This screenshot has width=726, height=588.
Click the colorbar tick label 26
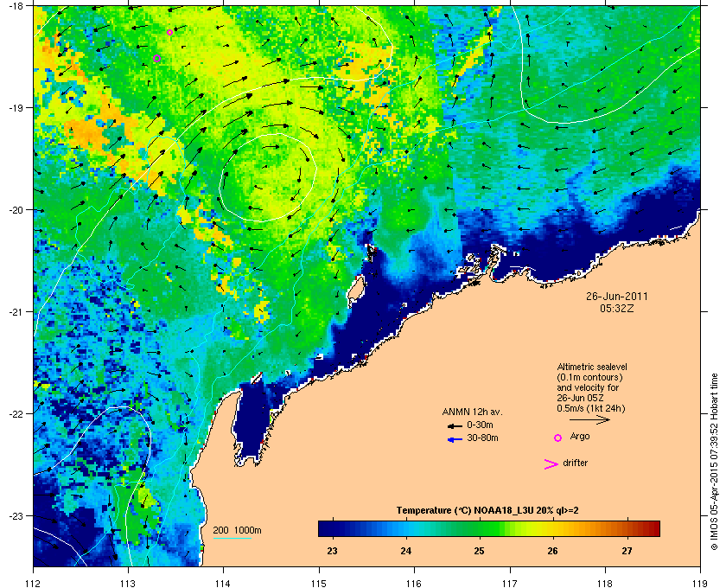[553, 551]
